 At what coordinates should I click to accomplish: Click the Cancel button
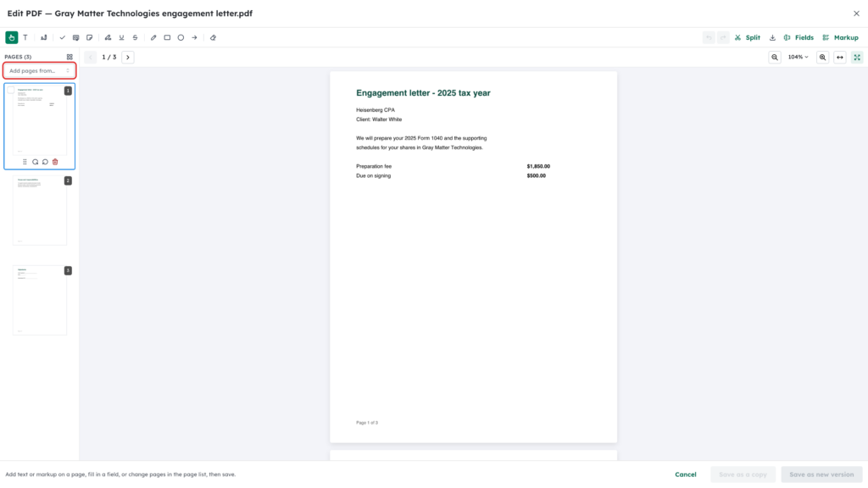685,474
